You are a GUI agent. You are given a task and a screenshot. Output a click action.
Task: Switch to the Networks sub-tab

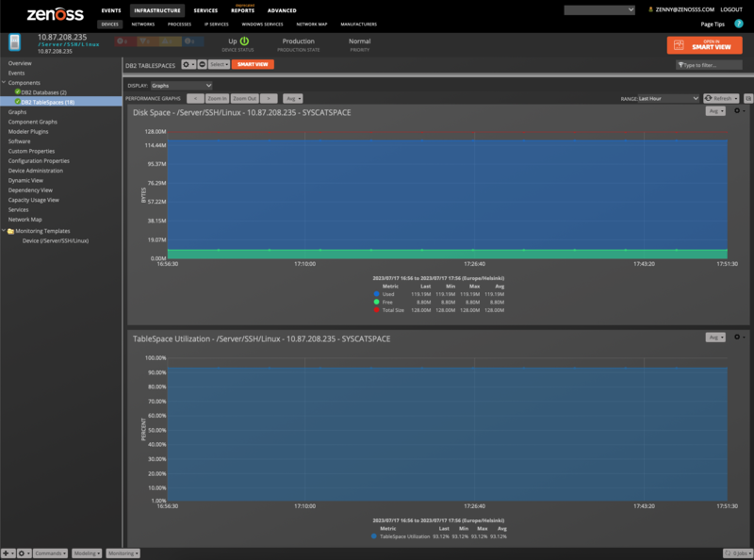coord(143,25)
